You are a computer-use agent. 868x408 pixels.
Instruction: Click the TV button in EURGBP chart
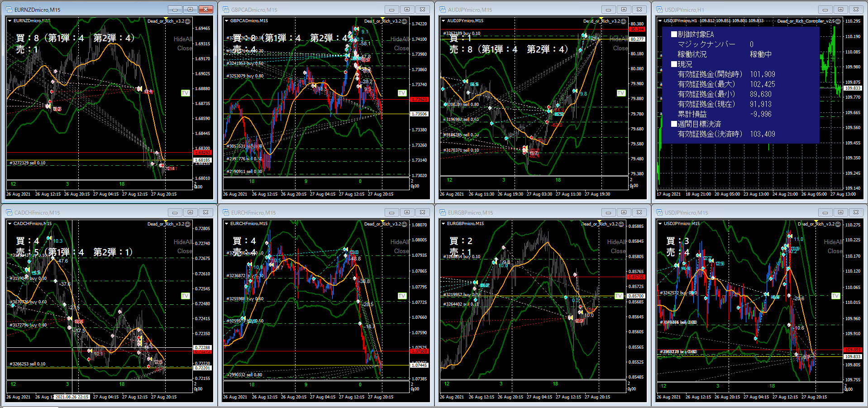coord(619,296)
